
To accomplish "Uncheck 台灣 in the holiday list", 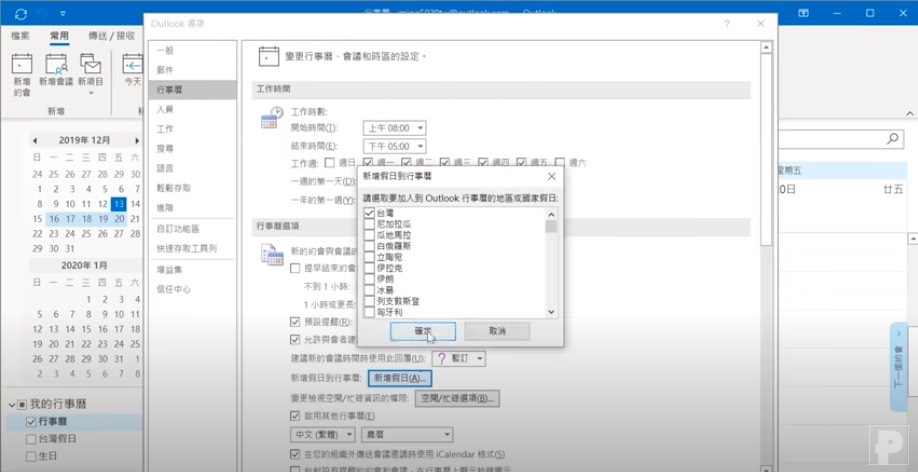I will pos(369,213).
